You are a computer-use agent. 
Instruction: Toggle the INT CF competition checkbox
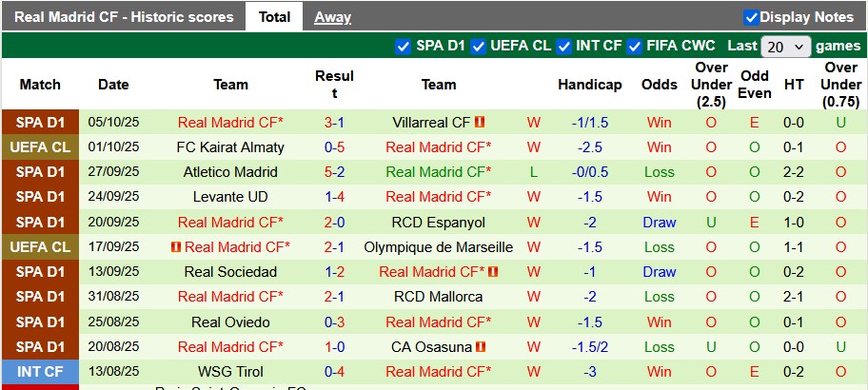tap(564, 46)
